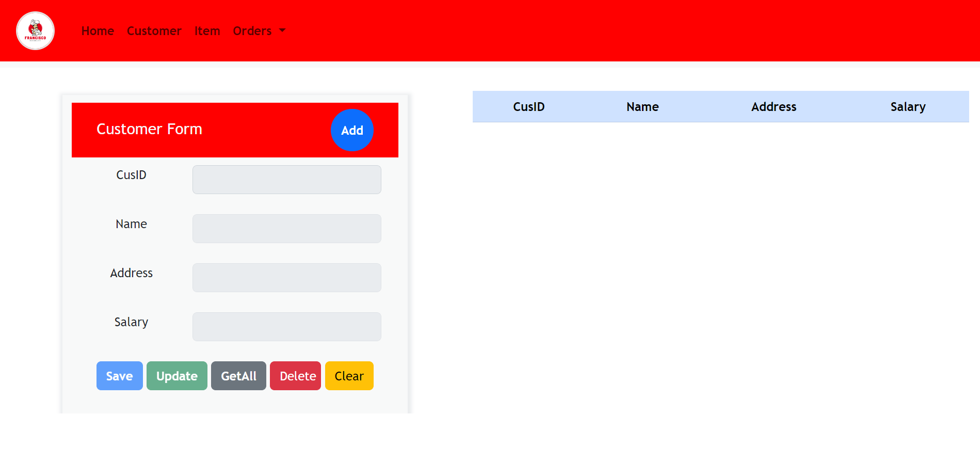This screenshot has height=463, width=980.
Task: Go to the Home page
Action: point(98,31)
